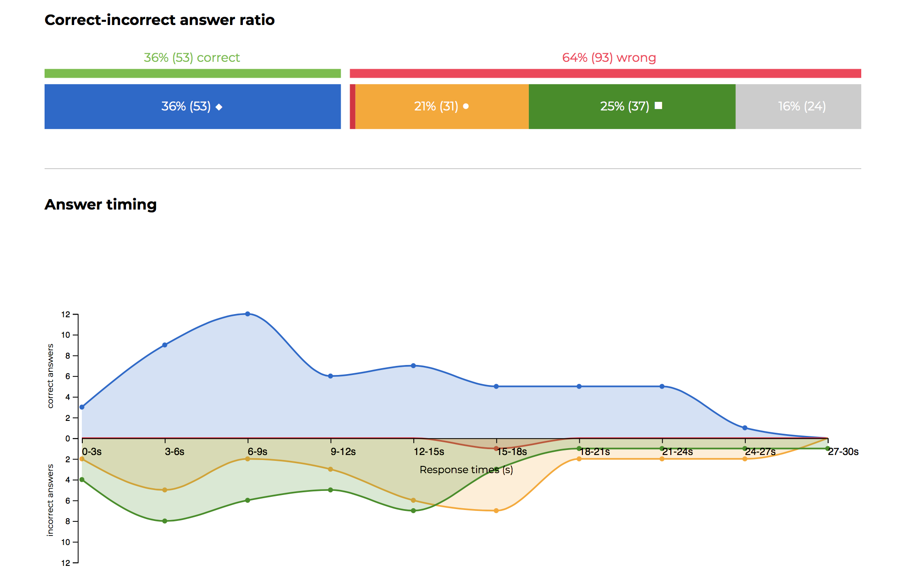Click the orange 21% (31) answer bar
924x580 pixels.
click(x=441, y=106)
